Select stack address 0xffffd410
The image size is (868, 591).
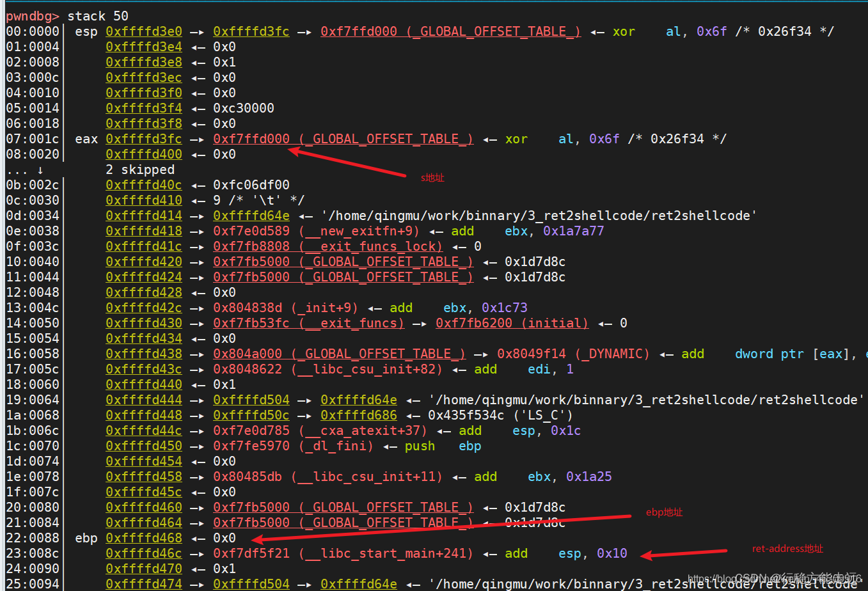click(x=144, y=200)
